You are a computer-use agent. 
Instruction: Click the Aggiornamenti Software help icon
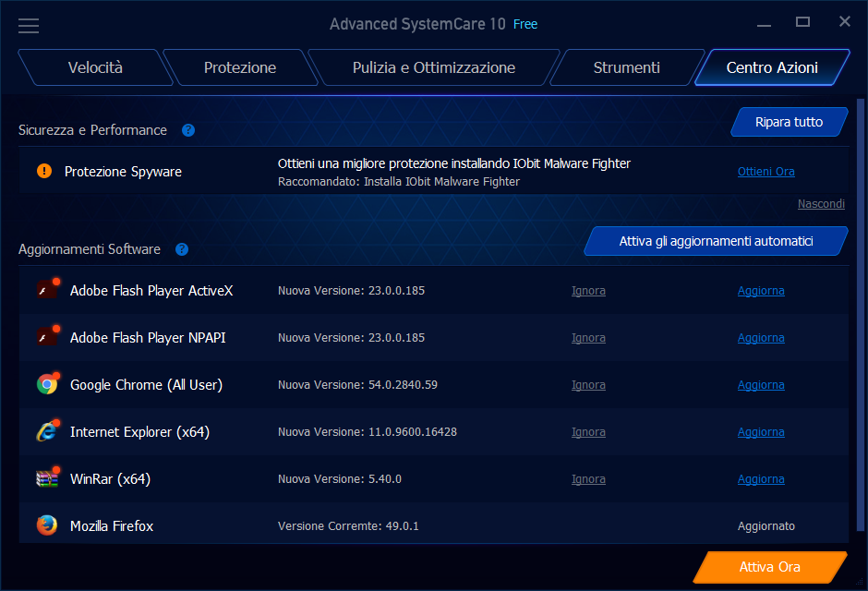click(182, 249)
